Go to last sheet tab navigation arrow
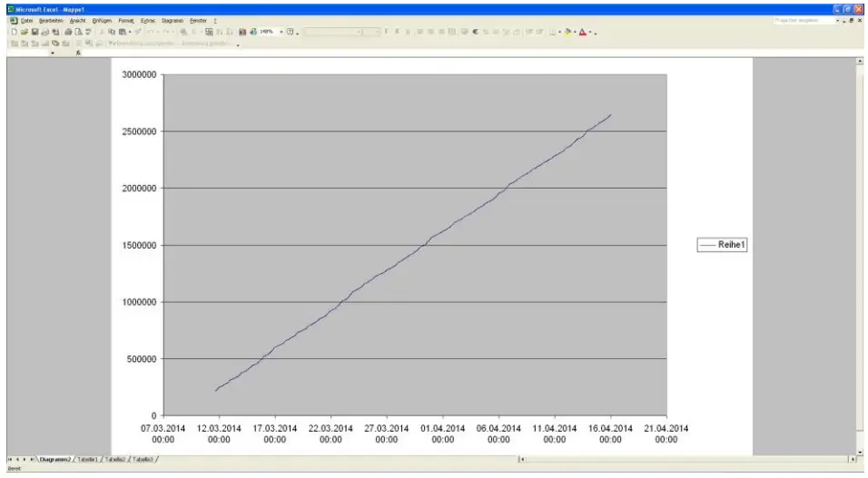This screenshot has width=868, height=478. tap(32, 459)
